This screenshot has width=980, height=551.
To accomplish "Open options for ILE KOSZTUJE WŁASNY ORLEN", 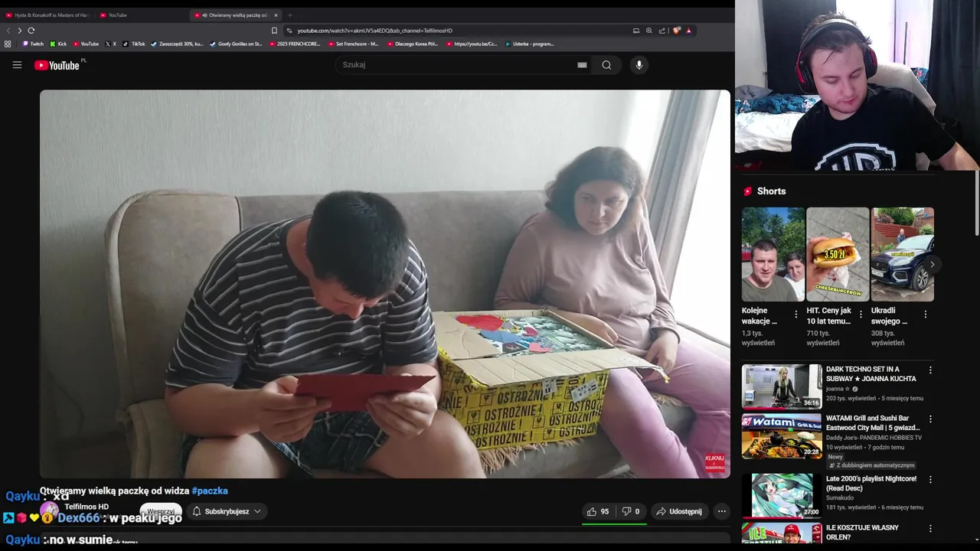I will coord(930,529).
